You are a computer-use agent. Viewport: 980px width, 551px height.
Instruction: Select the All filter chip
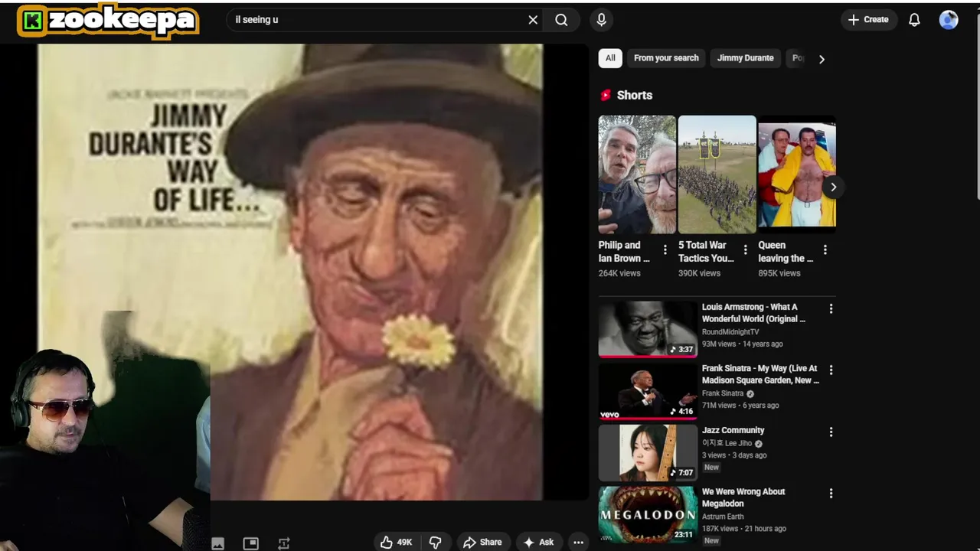(610, 58)
